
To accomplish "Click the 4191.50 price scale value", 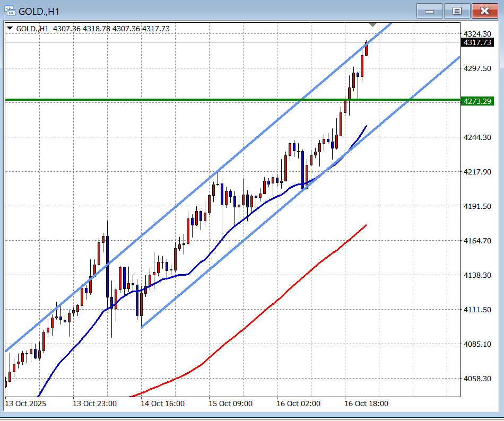I will (476, 206).
